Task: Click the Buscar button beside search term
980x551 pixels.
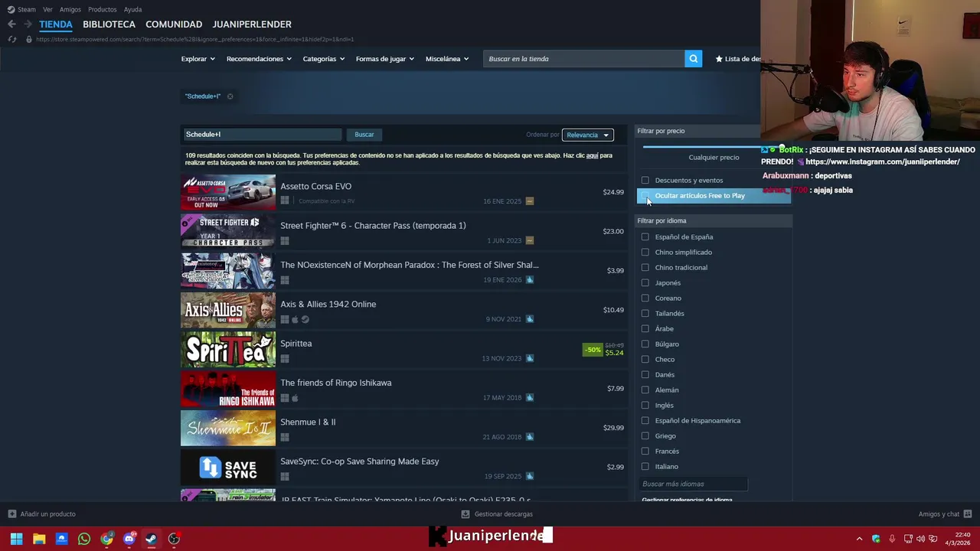Action: (x=364, y=135)
